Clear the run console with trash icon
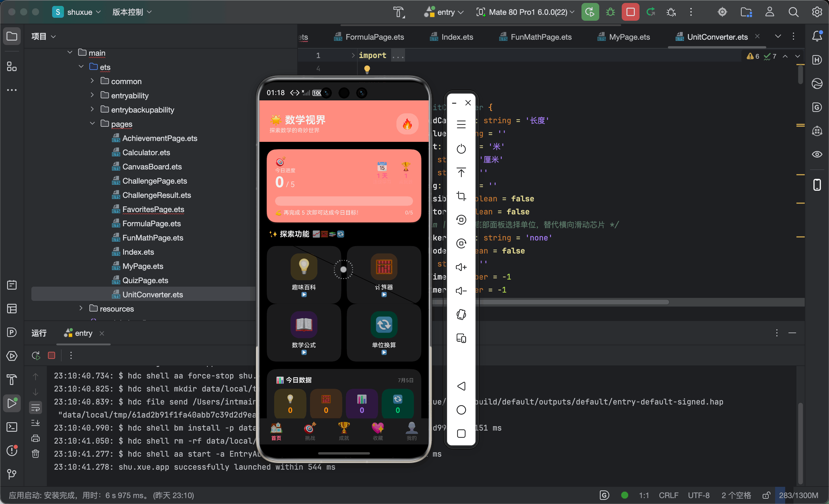829x504 pixels. pos(35,454)
